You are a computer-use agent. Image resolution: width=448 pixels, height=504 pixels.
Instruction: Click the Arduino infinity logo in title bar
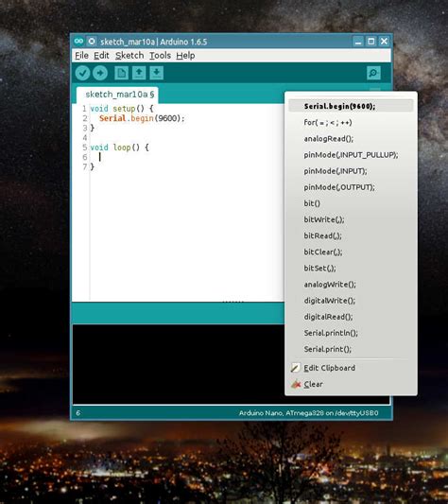pos(78,42)
